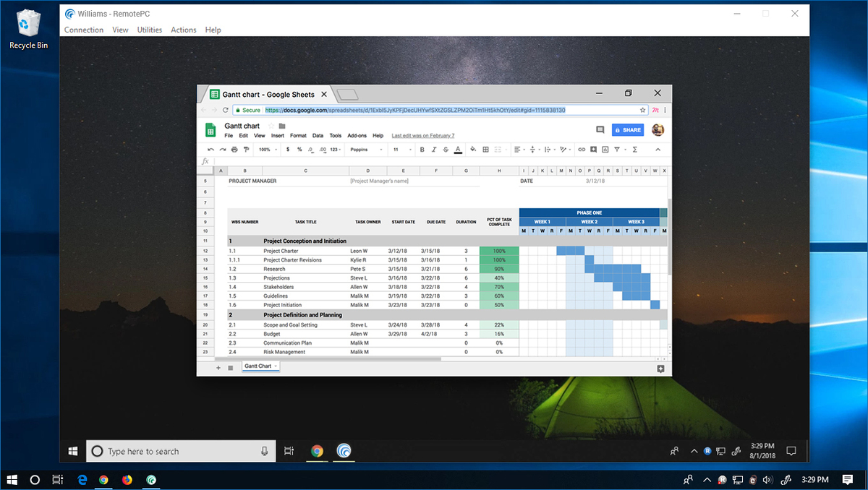Toggle italic text formatting
The image size is (868, 490).
tap(434, 150)
